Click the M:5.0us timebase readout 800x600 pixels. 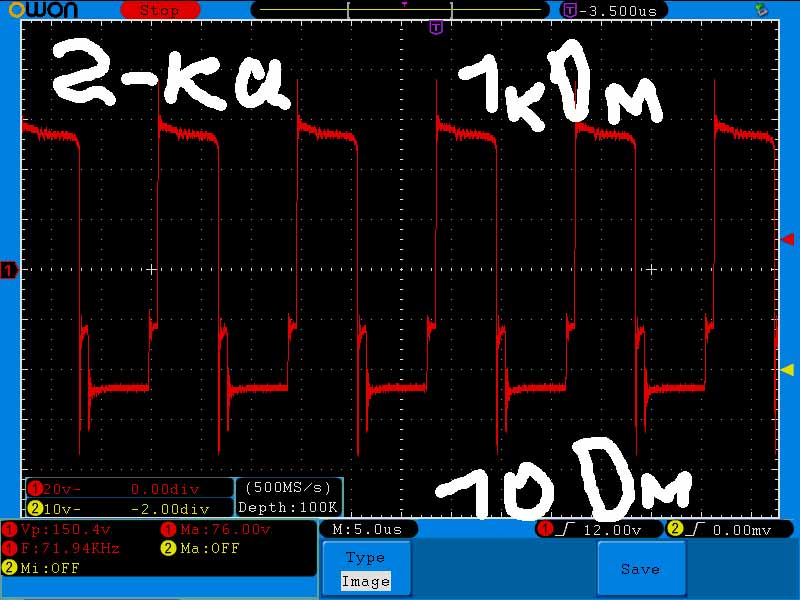point(368,530)
